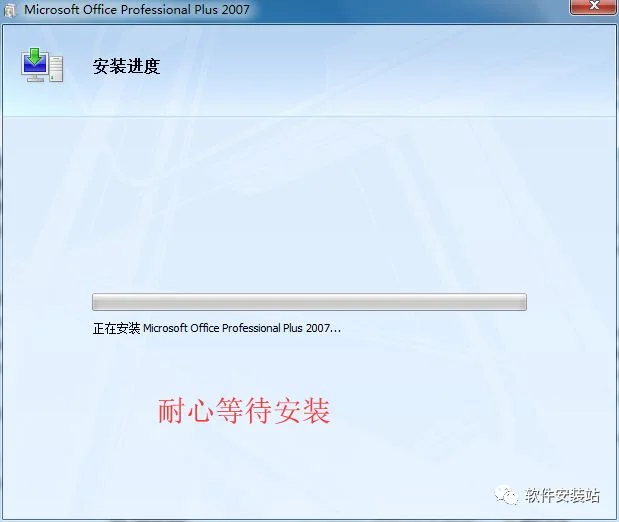Screen dimensions: 619x522
Task: Click the installation progress bar
Action: 309,302
